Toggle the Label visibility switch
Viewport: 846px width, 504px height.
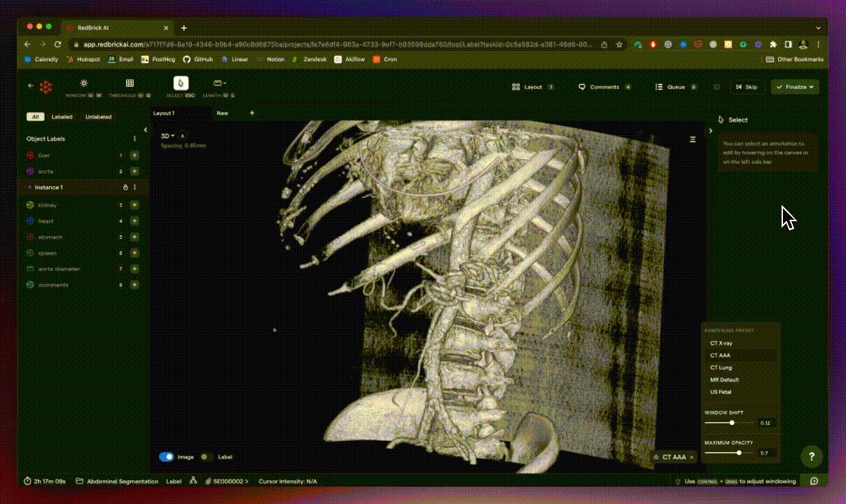[207, 456]
